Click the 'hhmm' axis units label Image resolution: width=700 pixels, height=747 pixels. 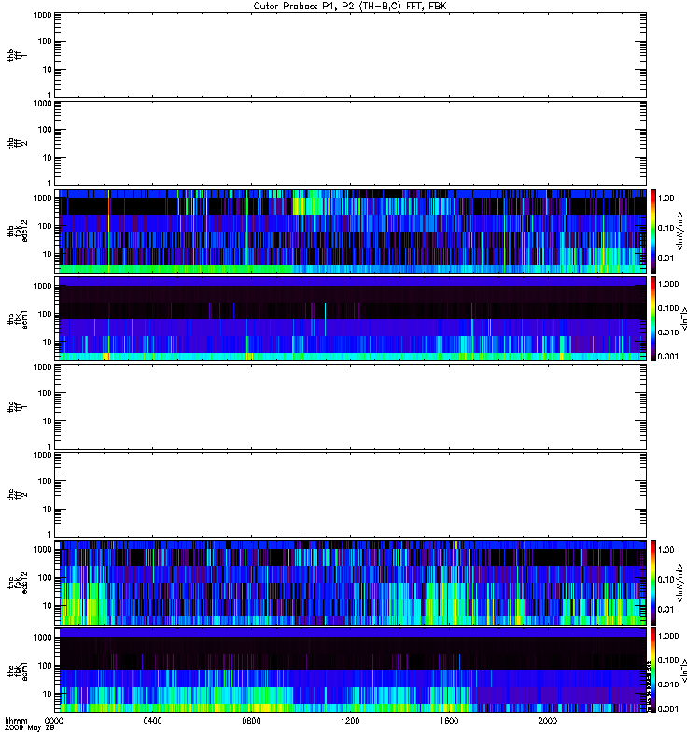click(16, 721)
